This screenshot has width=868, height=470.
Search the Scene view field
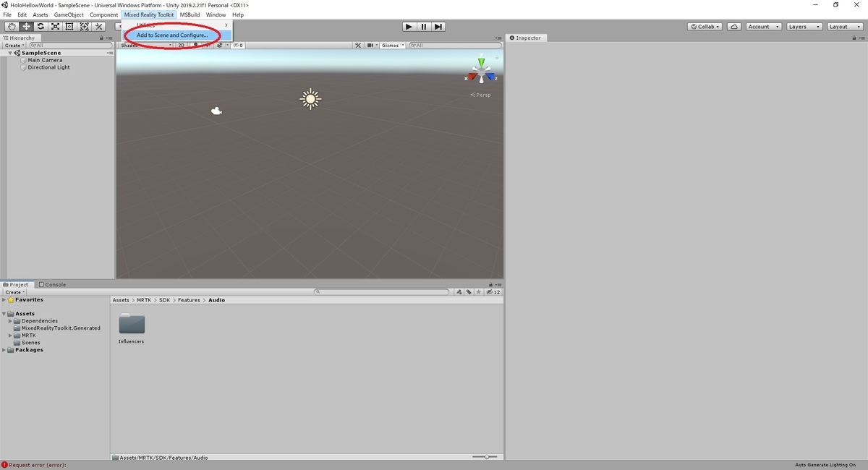(454, 45)
